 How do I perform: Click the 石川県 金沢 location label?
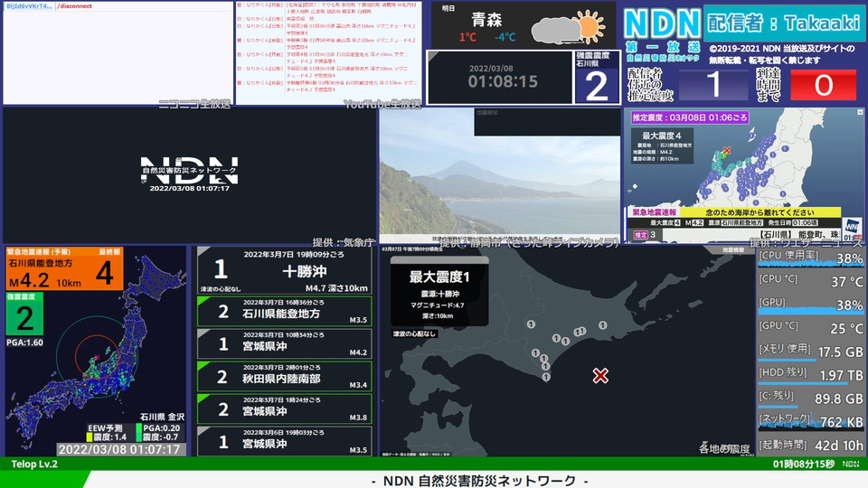point(162,417)
